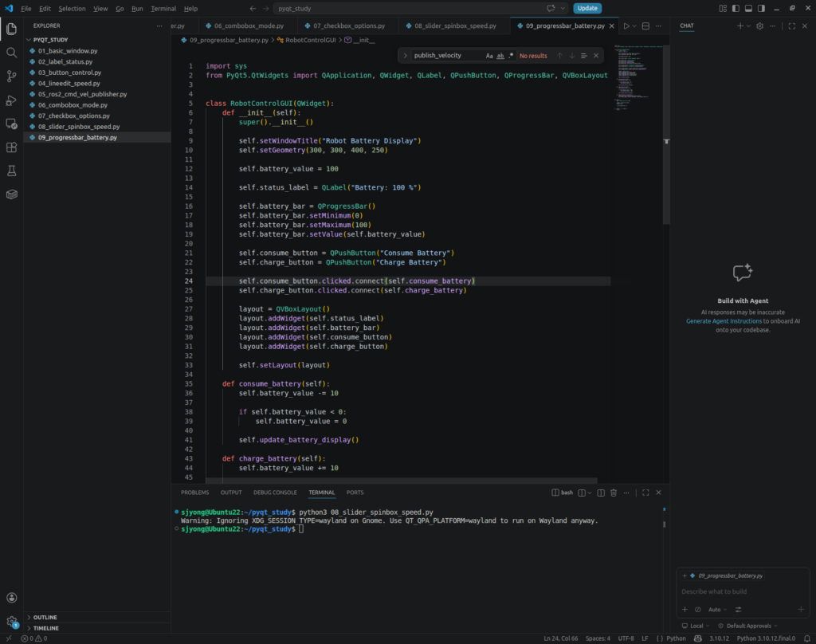Viewport: 816px width, 644px height.
Task: Open chat settings gear icon
Action: click(759, 26)
